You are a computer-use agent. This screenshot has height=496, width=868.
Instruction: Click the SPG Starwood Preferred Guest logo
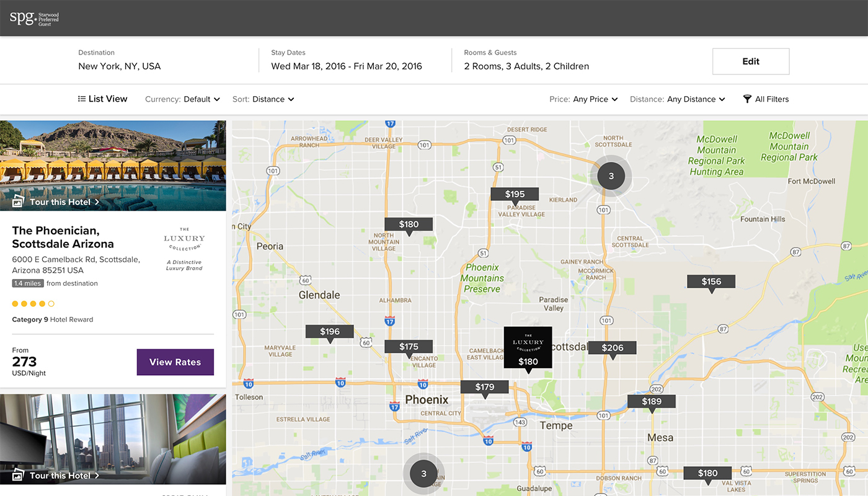34,18
